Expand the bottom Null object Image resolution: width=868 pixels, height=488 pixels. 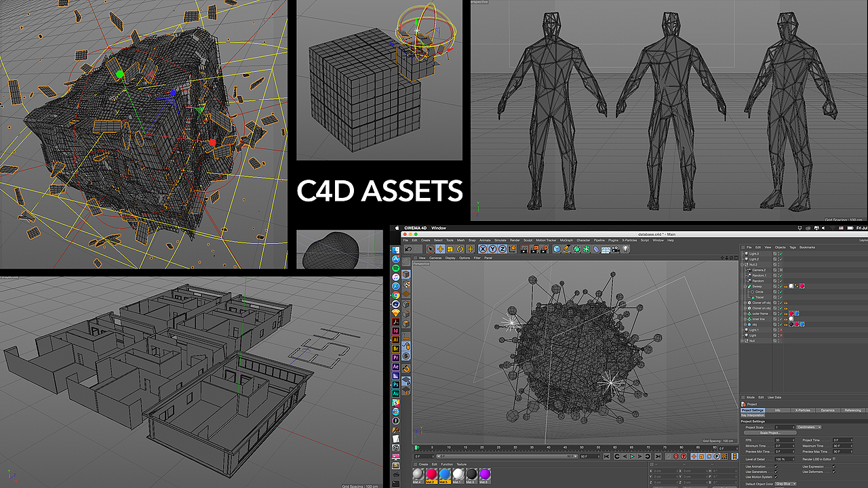coord(742,341)
